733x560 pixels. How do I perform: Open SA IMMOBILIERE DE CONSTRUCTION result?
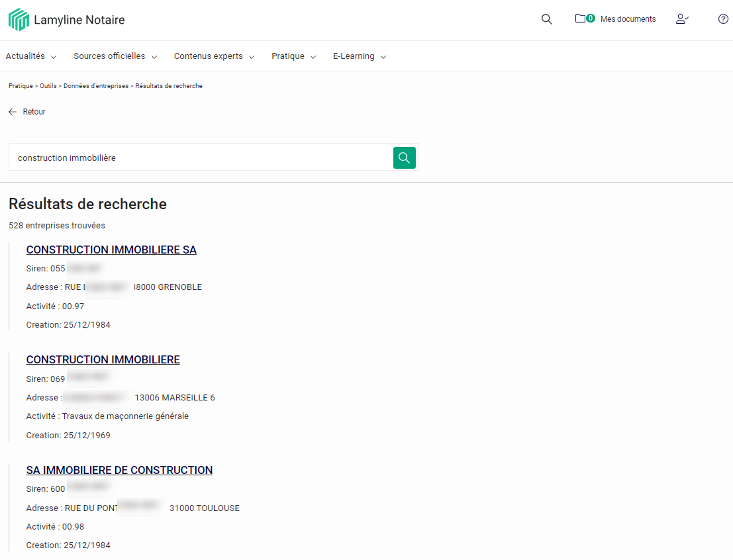(x=119, y=470)
